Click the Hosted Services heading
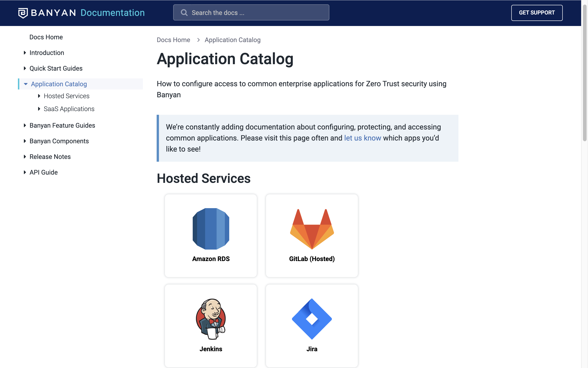This screenshot has width=588, height=368. (x=204, y=178)
